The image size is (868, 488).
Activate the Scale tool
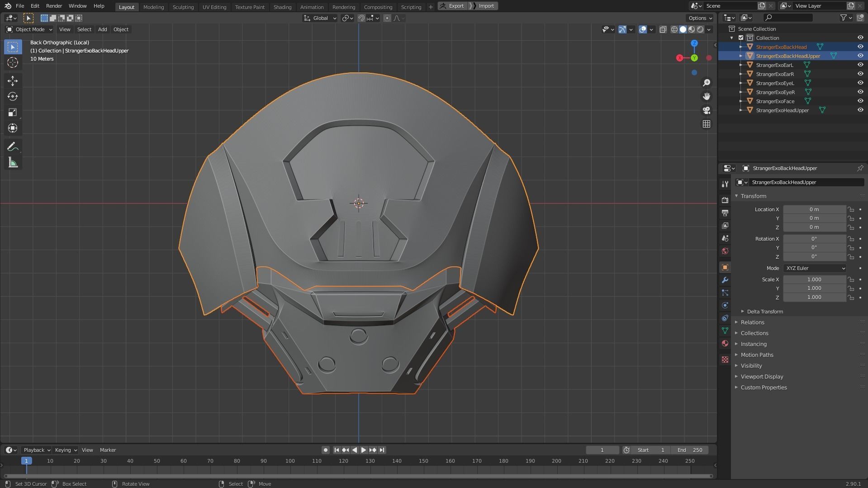click(x=13, y=112)
